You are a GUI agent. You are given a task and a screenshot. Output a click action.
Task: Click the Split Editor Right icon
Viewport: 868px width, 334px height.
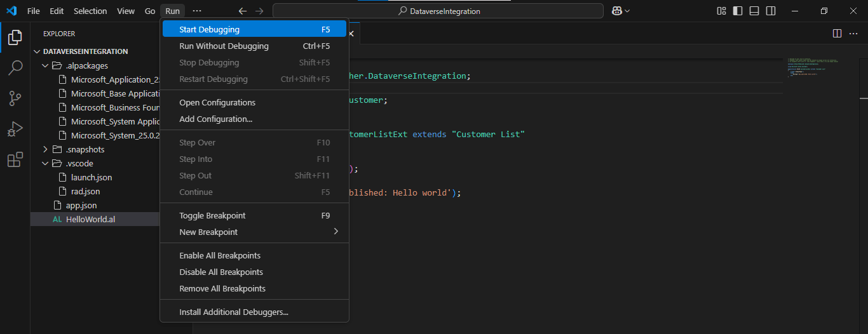pos(837,33)
